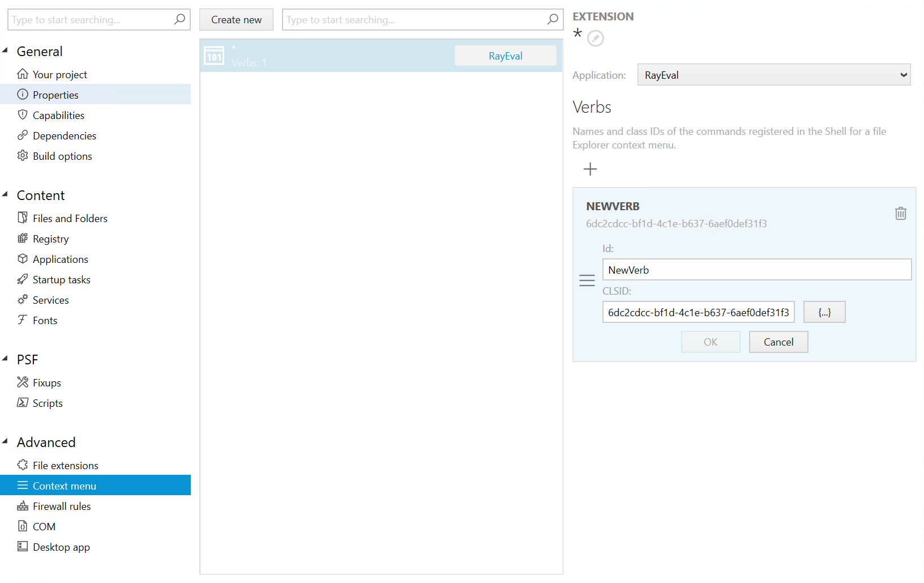Click the Create new button
Image resolution: width=924 pixels, height=583 pixels.
pyautogui.click(x=236, y=19)
